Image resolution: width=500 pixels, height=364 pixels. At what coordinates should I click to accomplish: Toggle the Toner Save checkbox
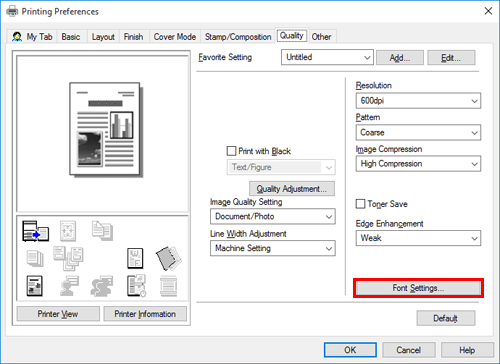(x=360, y=204)
